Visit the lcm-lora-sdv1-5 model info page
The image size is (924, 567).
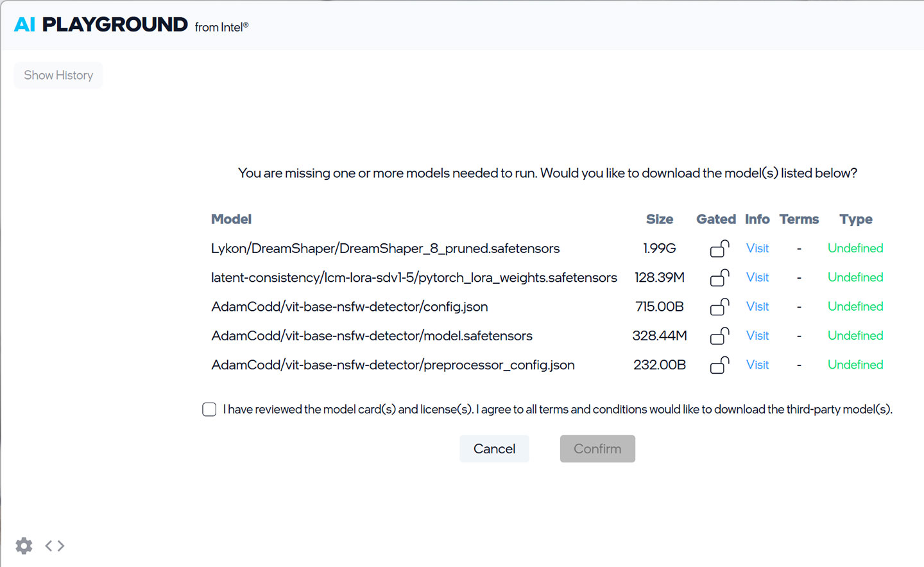pyautogui.click(x=757, y=277)
